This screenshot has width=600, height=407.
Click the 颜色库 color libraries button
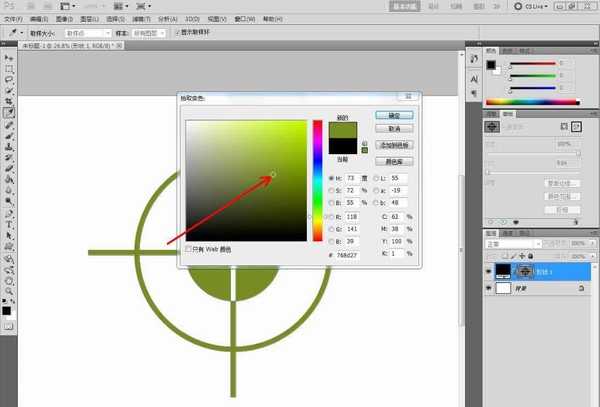(x=395, y=161)
